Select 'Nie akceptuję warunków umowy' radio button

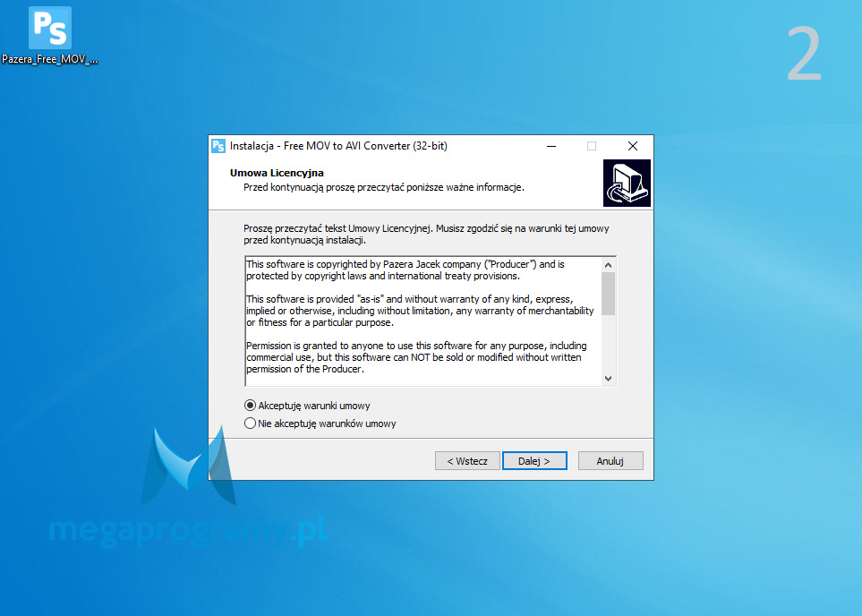click(x=250, y=423)
